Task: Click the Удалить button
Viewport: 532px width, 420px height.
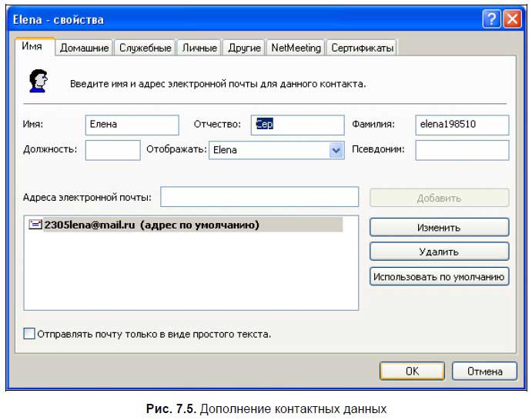Action: point(439,252)
